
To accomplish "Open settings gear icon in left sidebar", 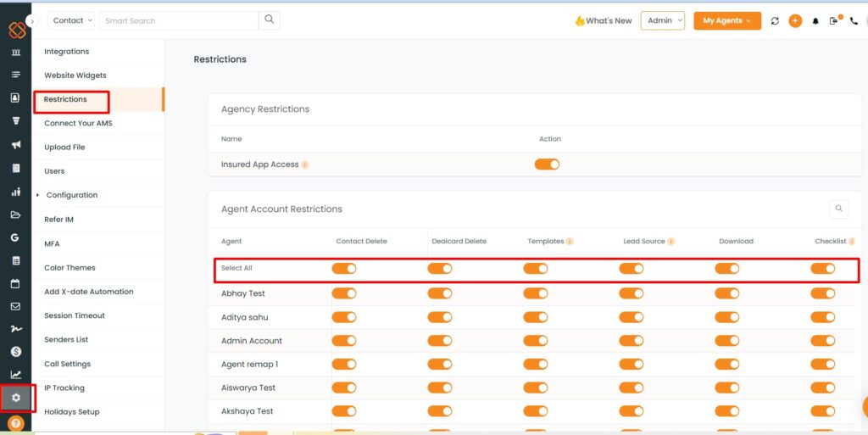I will pos(16,398).
